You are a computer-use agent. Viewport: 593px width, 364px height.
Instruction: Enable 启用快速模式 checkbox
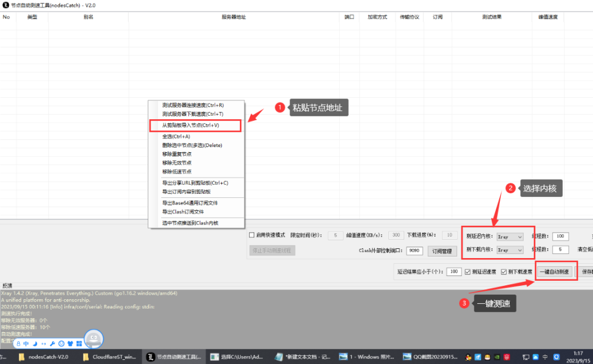point(252,236)
